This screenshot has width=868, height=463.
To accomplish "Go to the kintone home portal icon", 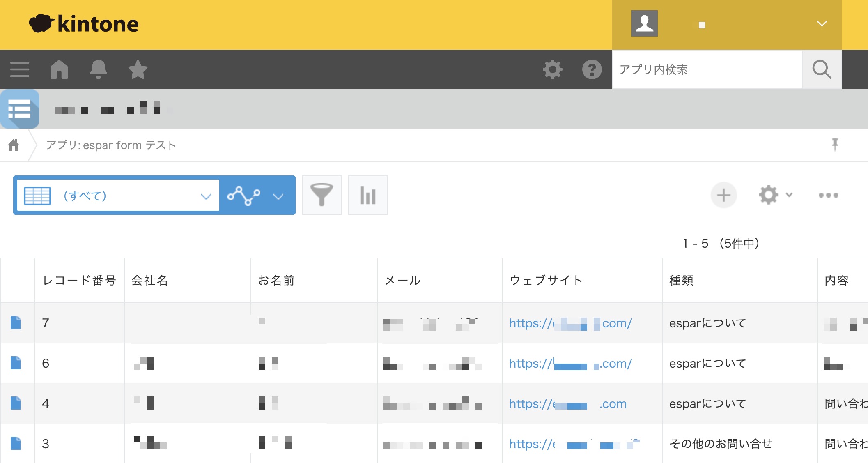I will (59, 69).
